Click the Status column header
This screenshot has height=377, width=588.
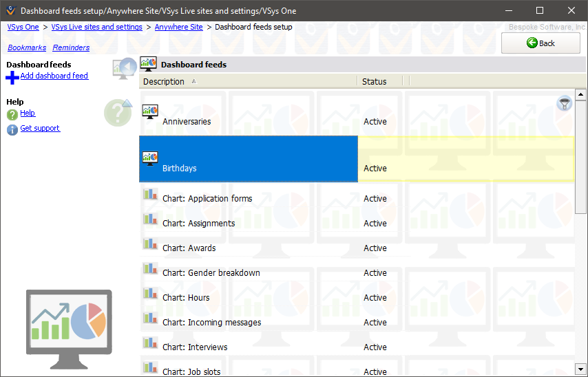coord(375,82)
